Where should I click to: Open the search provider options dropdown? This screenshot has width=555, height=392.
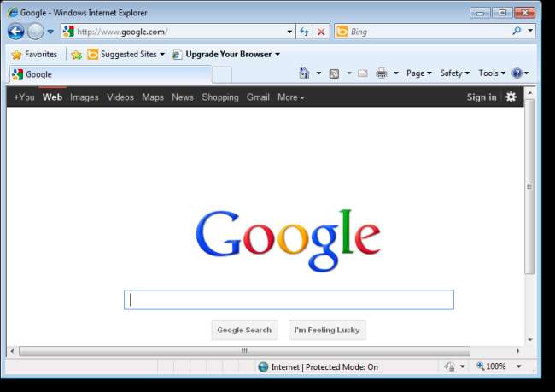click(x=530, y=31)
